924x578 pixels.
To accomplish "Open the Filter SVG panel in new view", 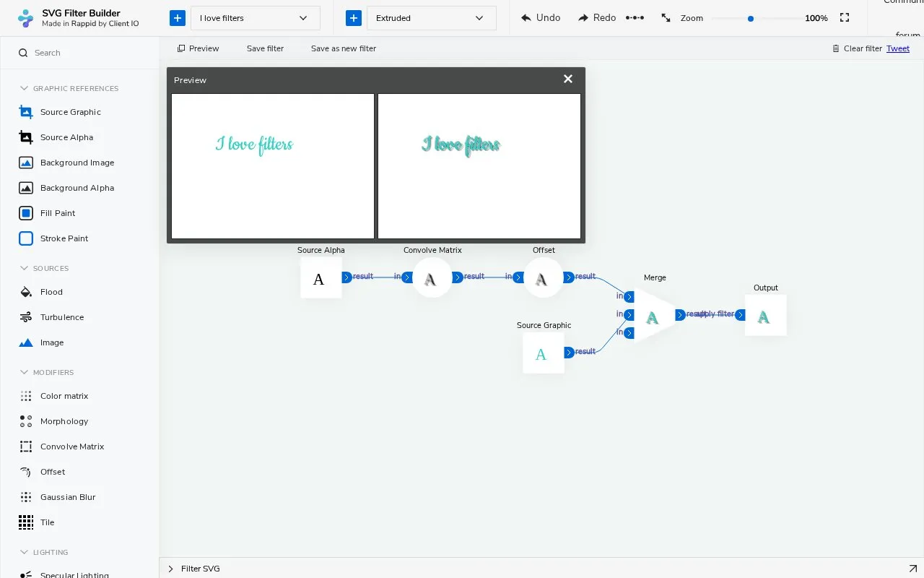I will tap(912, 569).
